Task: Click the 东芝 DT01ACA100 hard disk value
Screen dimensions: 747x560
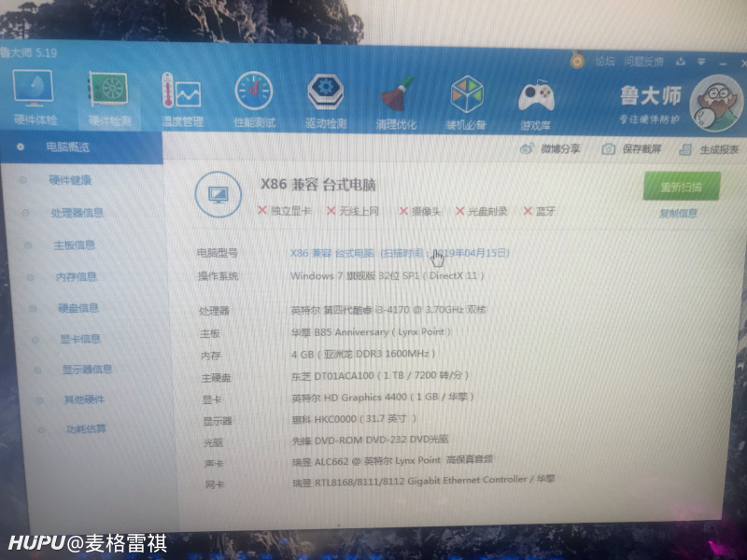Action: 380,375
